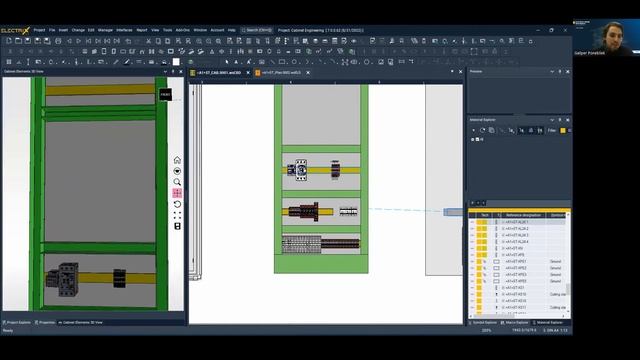Image resolution: width=640 pixels, height=360 pixels.
Task: Select the first row in the material table
Action: click(517, 222)
